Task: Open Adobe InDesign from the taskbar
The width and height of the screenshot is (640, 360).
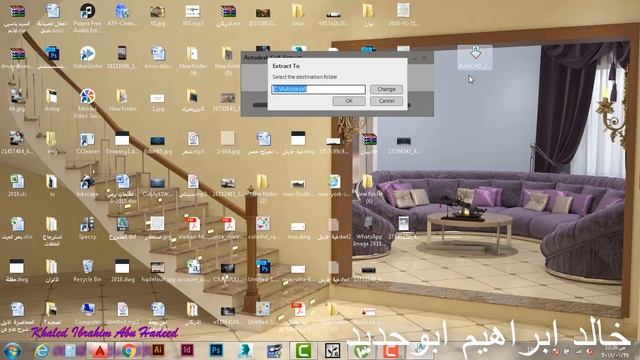Action: coord(187,350)
